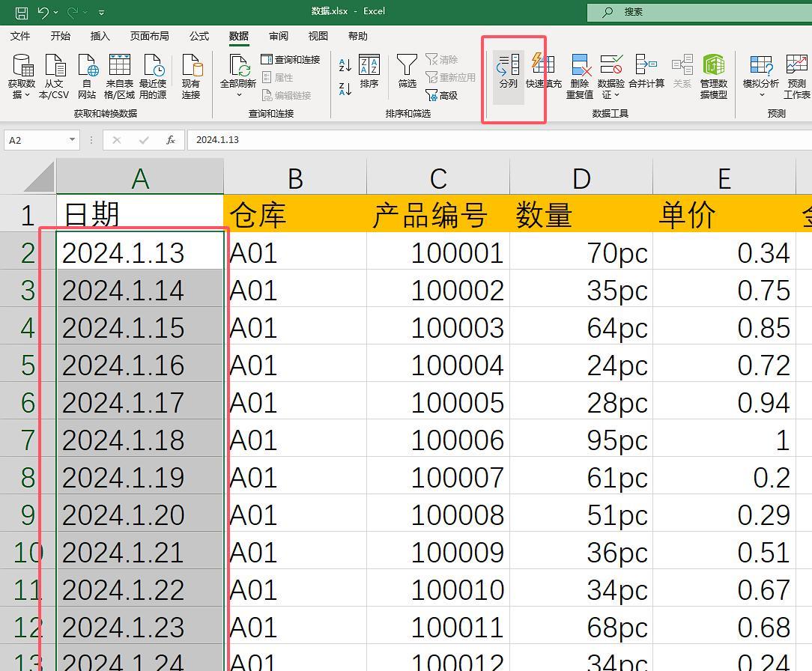Click cell containing 61pc

pos(581,477)
